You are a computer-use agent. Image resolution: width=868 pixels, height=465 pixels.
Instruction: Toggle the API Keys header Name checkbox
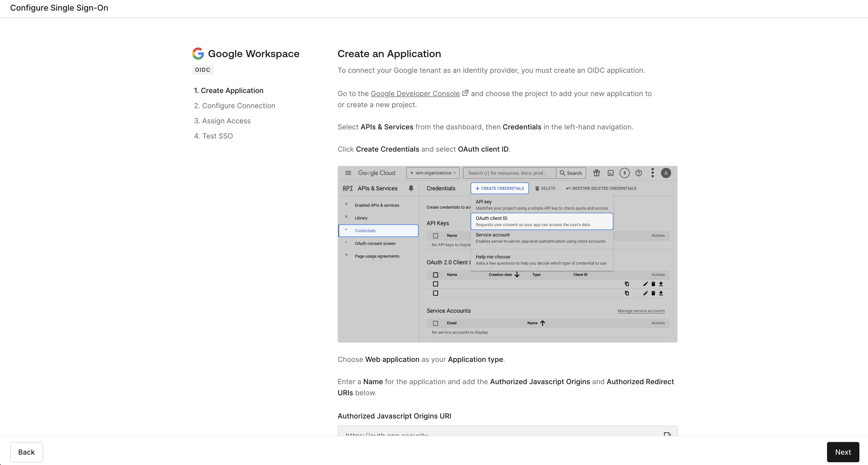pos(435,236)
